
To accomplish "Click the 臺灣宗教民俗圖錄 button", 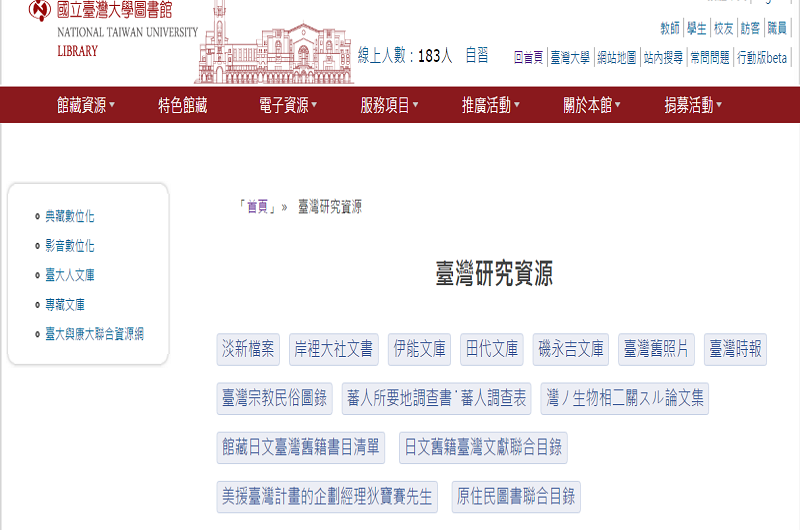I will (x=274, y=398).
